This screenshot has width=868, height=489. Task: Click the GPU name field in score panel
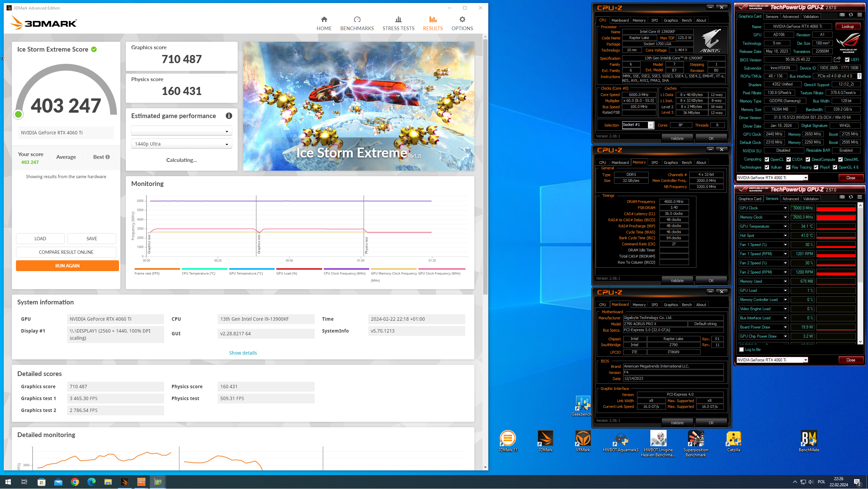click(66, 133)
